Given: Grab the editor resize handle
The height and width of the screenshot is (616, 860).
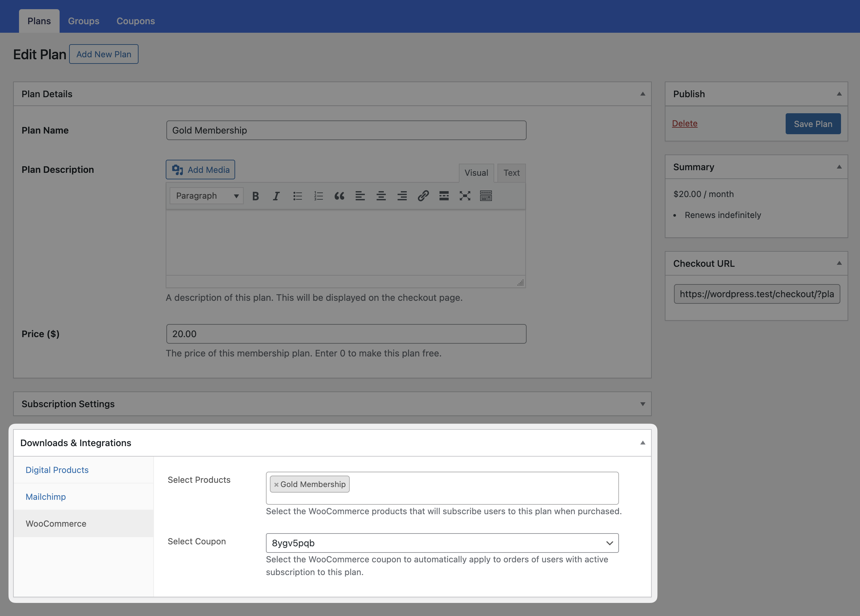Looking at the screenshot, I should click(x=521, y=283).
